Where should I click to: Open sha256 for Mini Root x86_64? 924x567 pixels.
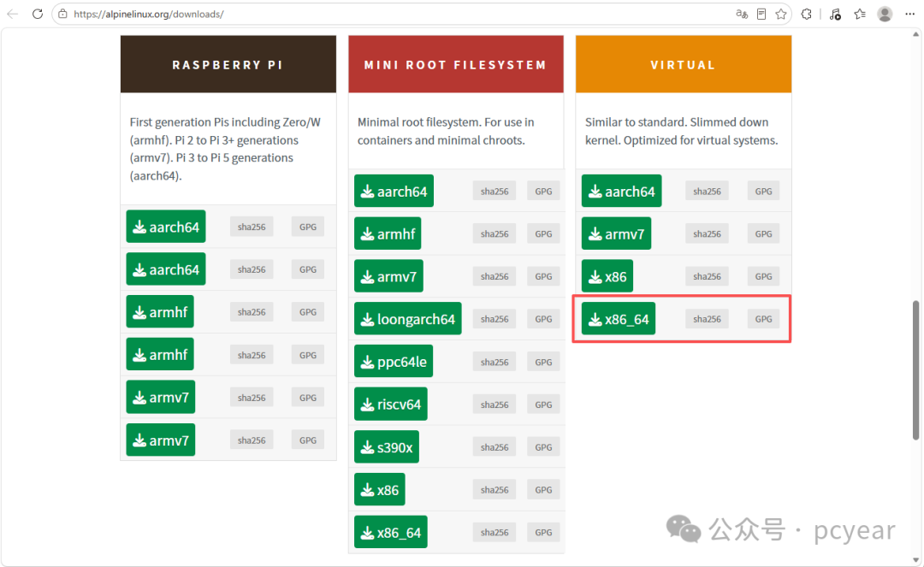pyautogui.click(x=495, y=532)
